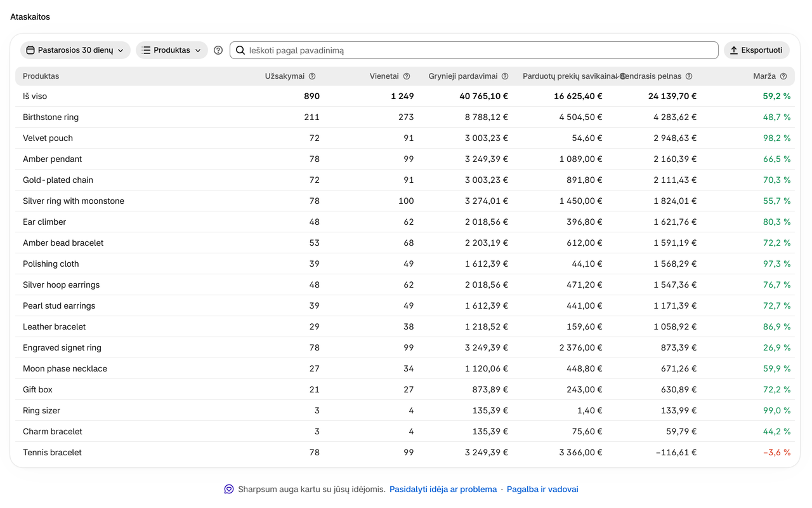Click Pearl stud earrings product name
The width and height of the screenshot is (812, 508).
(59, 305)
